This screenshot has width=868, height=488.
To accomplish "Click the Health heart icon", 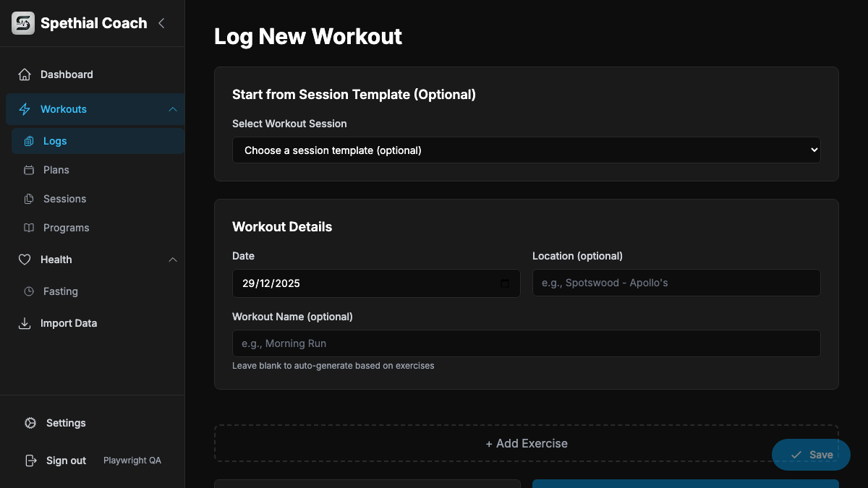I will click(25, 260).
